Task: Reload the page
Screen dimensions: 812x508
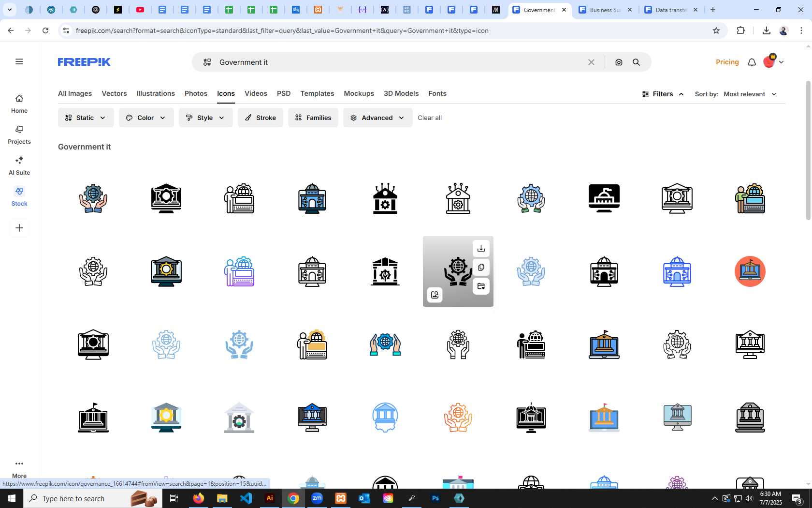Action: pyautogui.click(x=45, y=30)
